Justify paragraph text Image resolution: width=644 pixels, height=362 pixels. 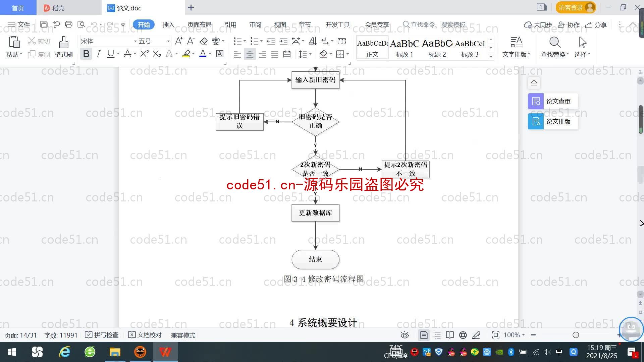click(274, 54)
